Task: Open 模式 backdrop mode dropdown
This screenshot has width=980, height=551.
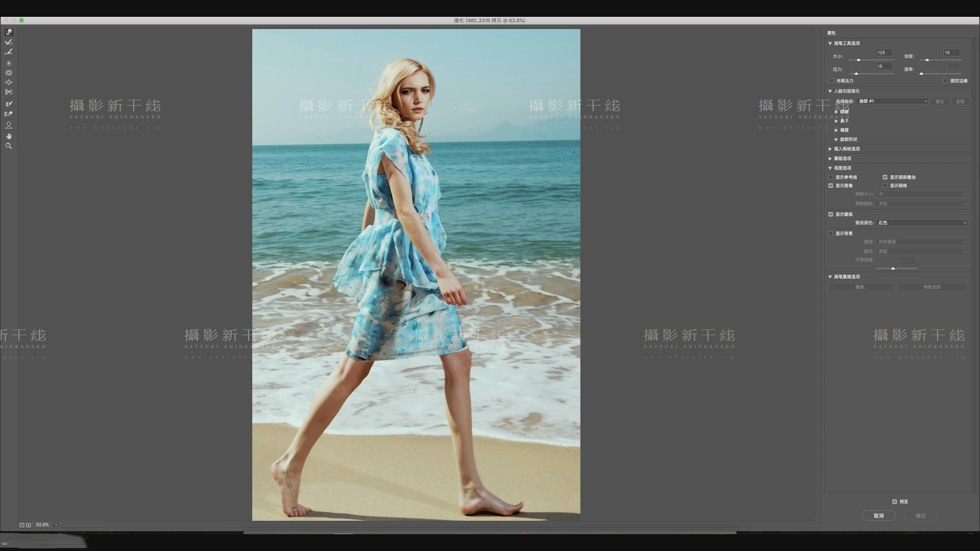Action: point(922,252)
